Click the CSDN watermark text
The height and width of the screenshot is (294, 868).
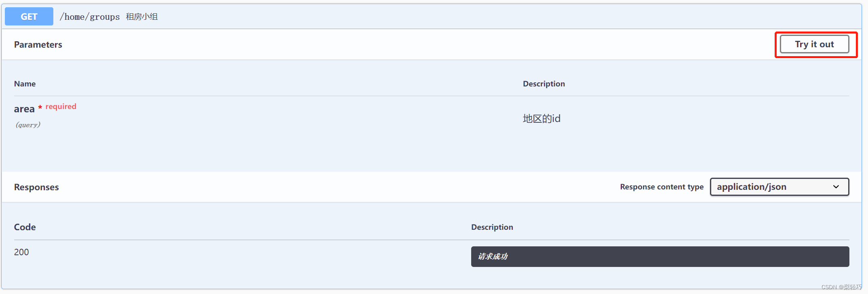pos(841,287)
